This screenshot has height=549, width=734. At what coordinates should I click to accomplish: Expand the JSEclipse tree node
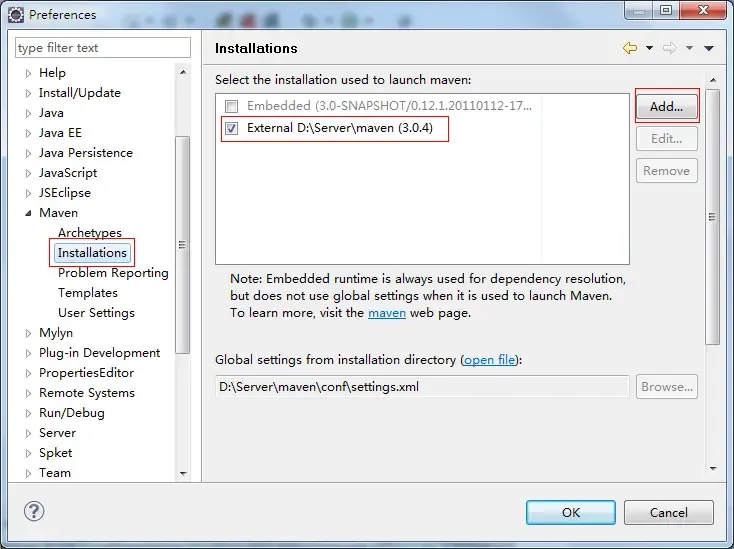click(x=29, y=193)
